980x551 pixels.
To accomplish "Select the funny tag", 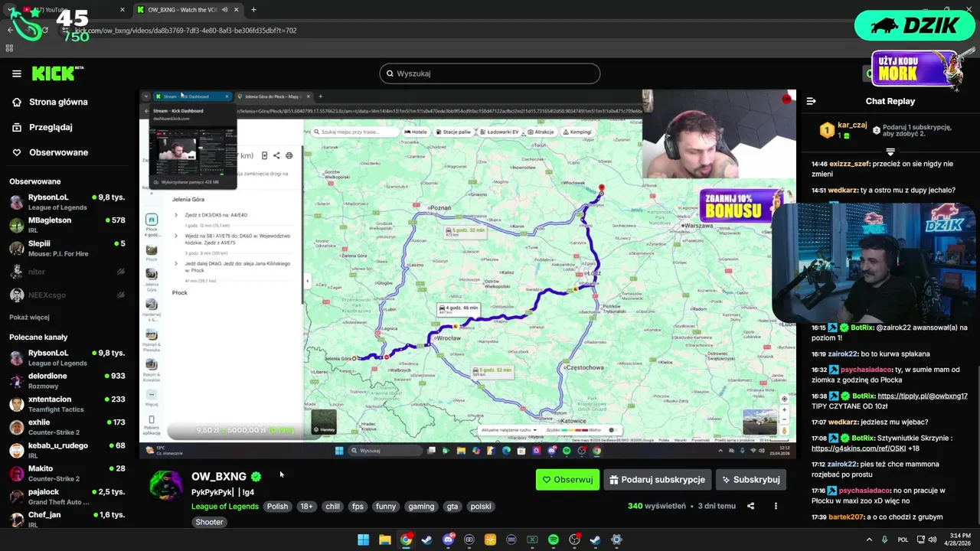I will [x=386, y=507].
